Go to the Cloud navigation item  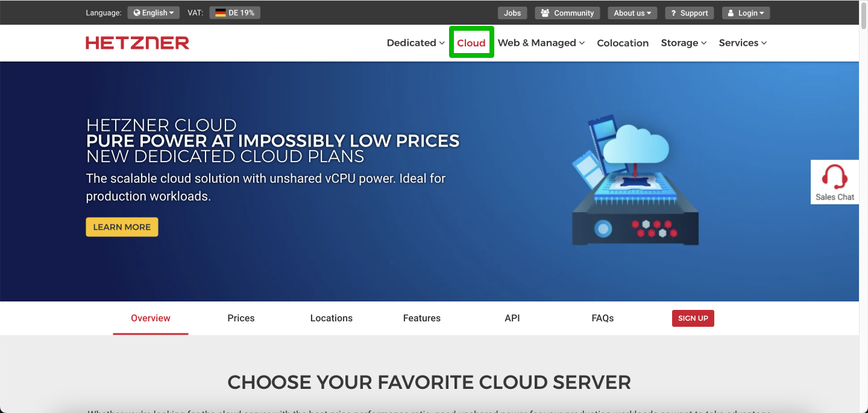(471, 43)
